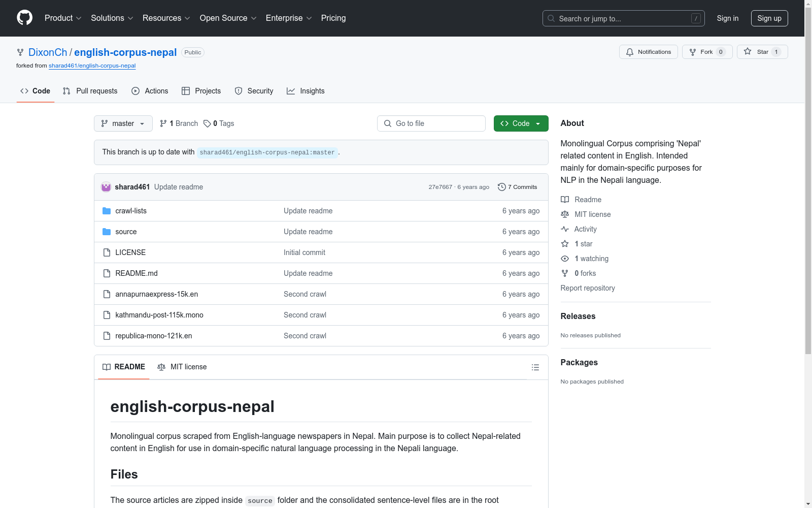Click the republica-mono-121k.en file icon
The width and height of the screenshot is (812, 508).
coord(107,336)
